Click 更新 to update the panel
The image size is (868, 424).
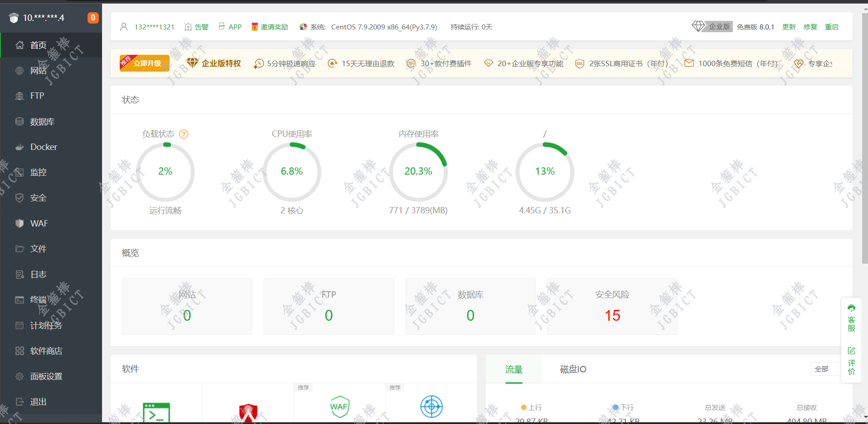tap(789, 27)
